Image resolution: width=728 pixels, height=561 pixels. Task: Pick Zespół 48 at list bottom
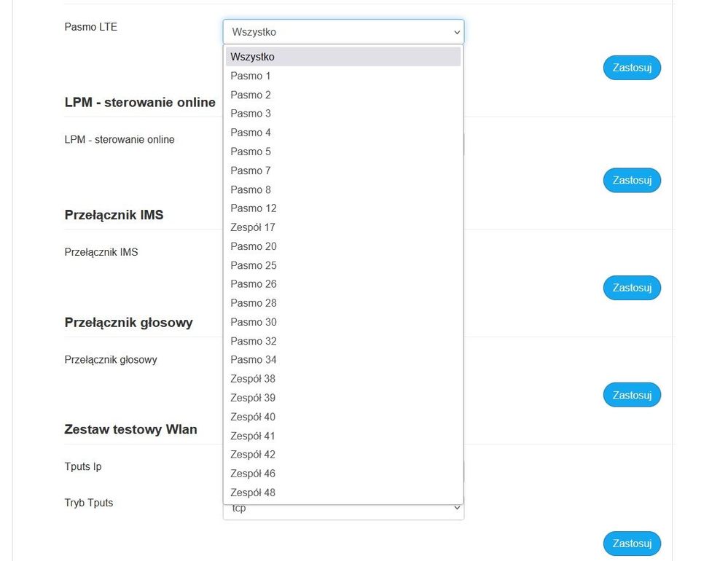(253, 493)
